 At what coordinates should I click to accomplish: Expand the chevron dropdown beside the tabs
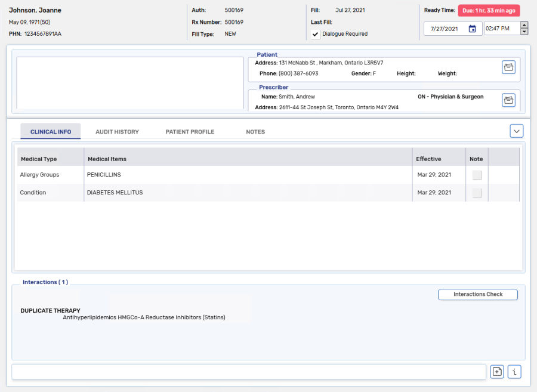point(516,131)
